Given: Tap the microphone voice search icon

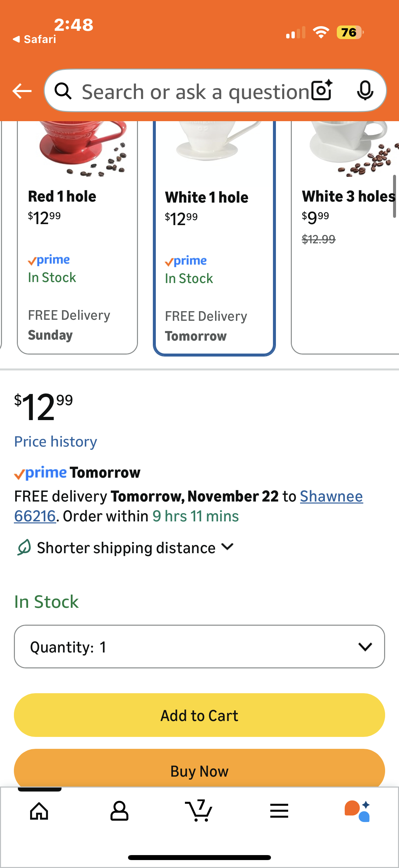Looking at the screenshot, I should click(365, 91).
